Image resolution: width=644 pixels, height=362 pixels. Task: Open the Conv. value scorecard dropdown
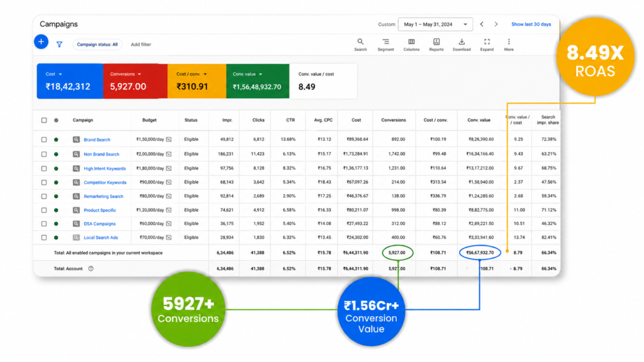[x=260, y=74]
